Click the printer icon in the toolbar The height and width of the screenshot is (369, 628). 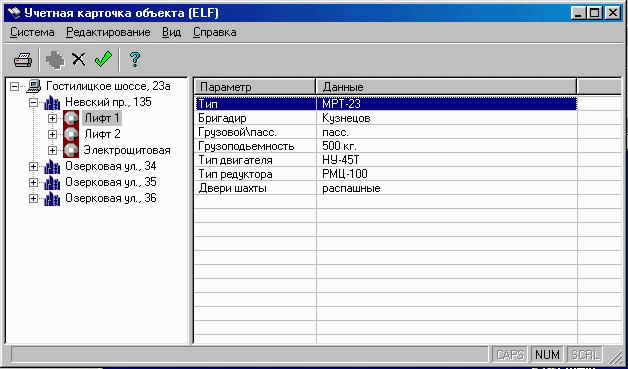pyautogui.click(x=23, y=60)
